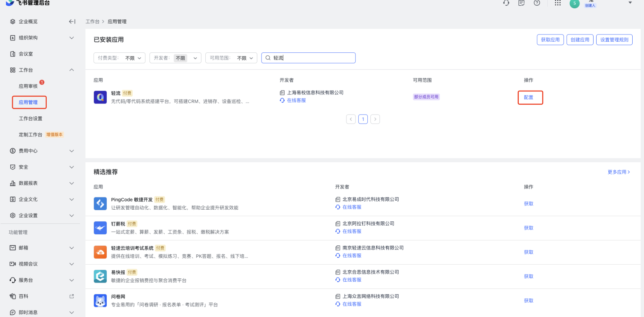Open the 百科 external link icon

(x=72, y=296)
